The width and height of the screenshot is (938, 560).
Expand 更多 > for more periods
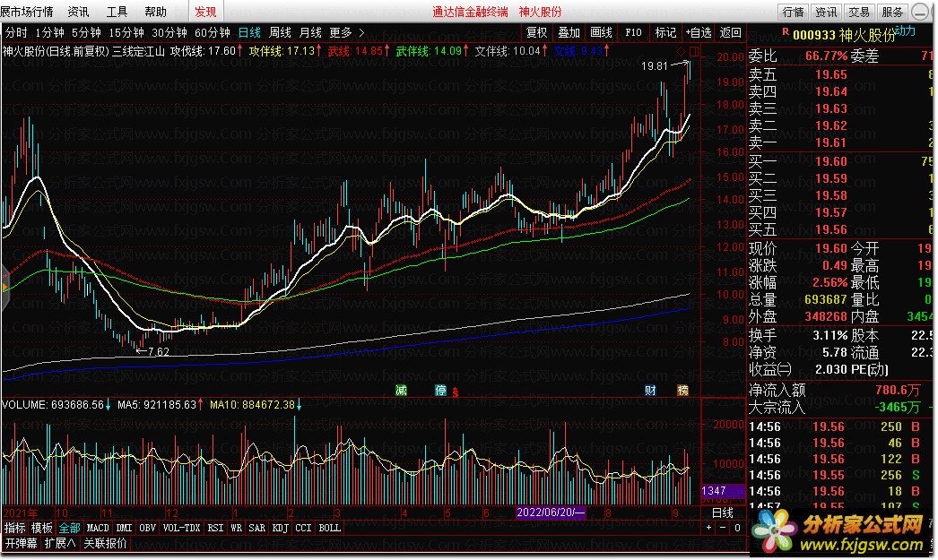point(346,32)
